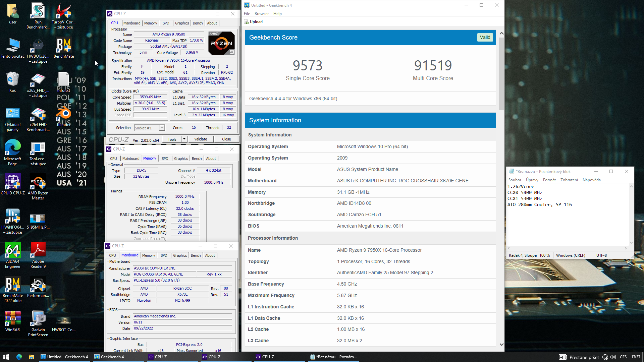Click Validate button in CPU-Z
Viewport: 644px width, 362px height.
(x=201, y=139)
